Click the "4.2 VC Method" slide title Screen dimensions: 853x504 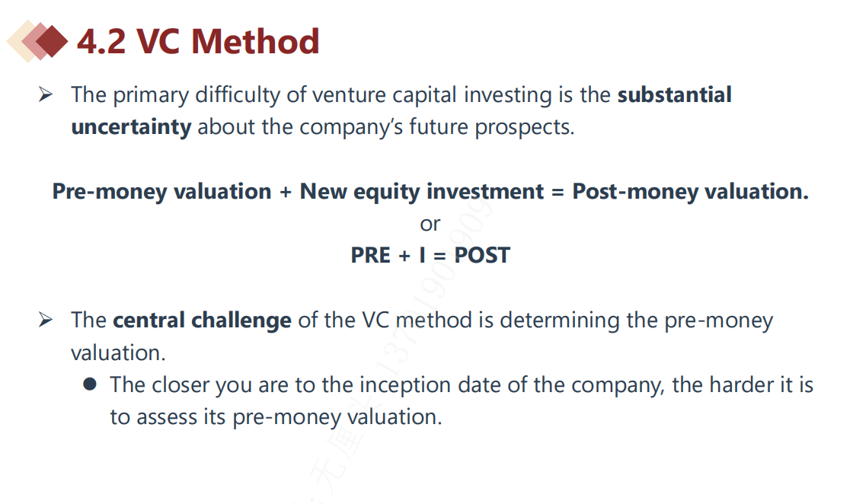pos(198,41)
